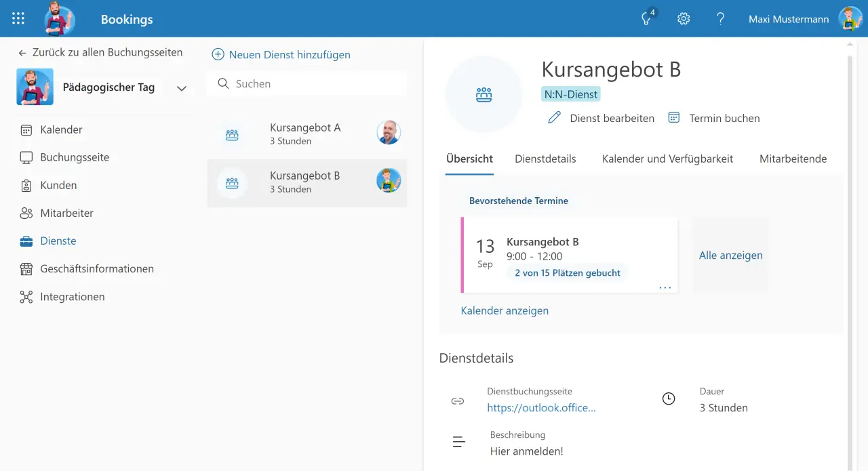This screenshot has width=868, height=471.
Task: Open Kalender in the left sidebar
Action: pyautogui.click(x=61, y=129)
